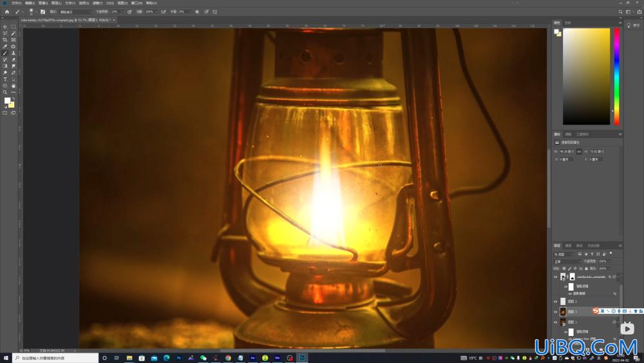
Task: Open the Image menu
Action: pyautogui.click(x=43, y=3)
